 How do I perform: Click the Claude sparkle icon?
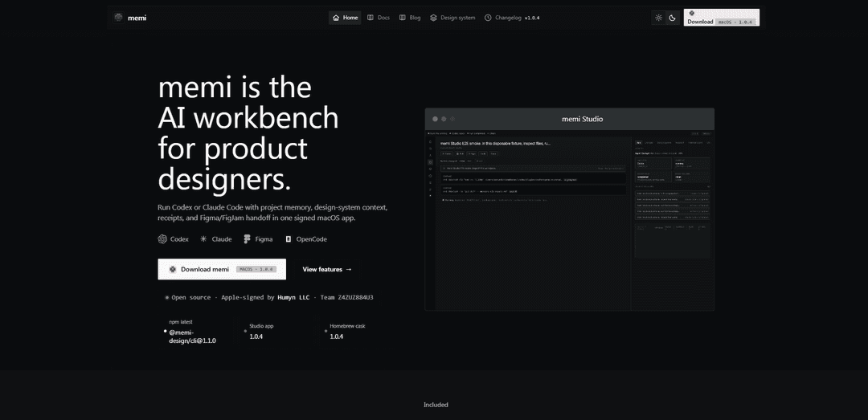coord(203,239)
